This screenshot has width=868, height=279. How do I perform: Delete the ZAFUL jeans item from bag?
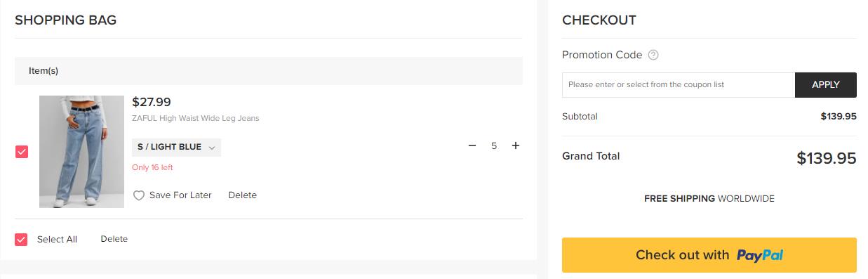[243, 195]
